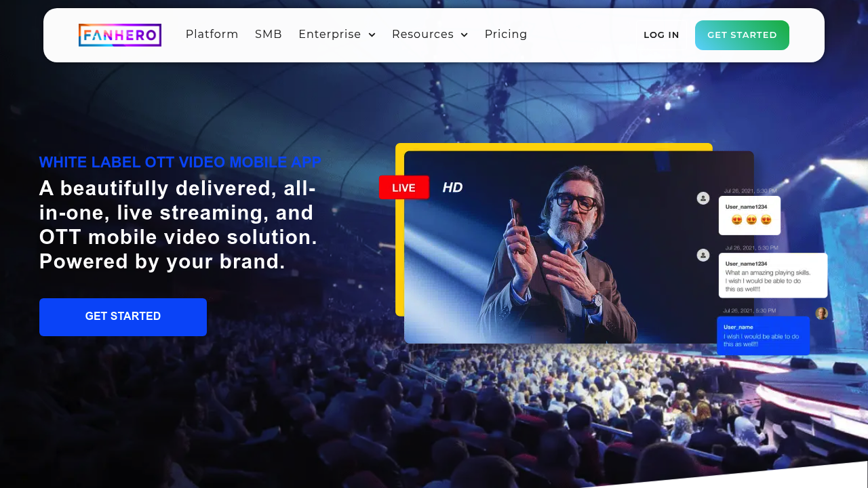Screen dimensions: 868x488
Task: Click the first grey user avatar icon
Action: [703, 198]
